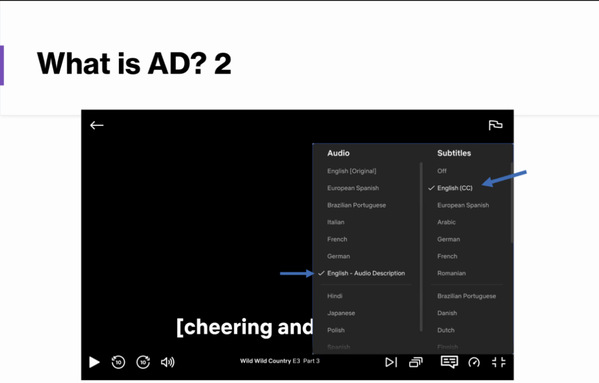Exit fullscreen mode
Screen dimensions: 599x383
point(499,362)
